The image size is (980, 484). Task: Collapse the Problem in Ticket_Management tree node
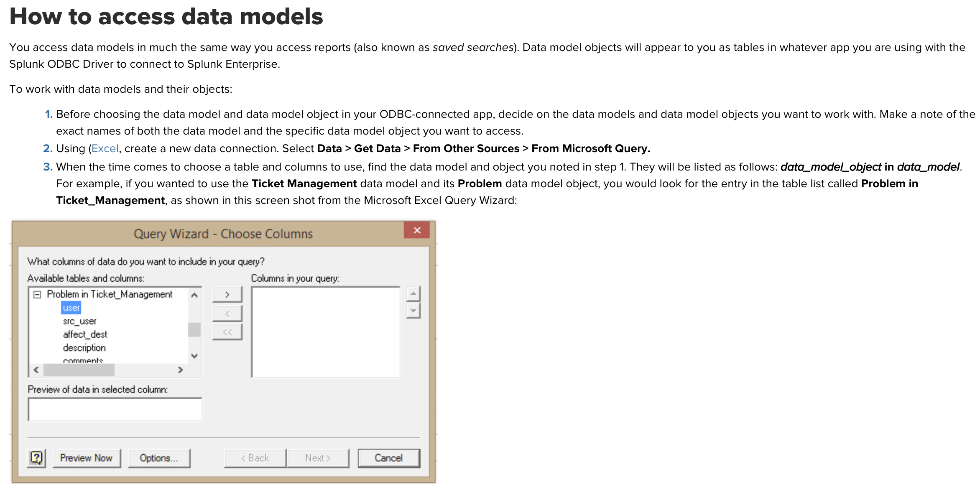37,295
